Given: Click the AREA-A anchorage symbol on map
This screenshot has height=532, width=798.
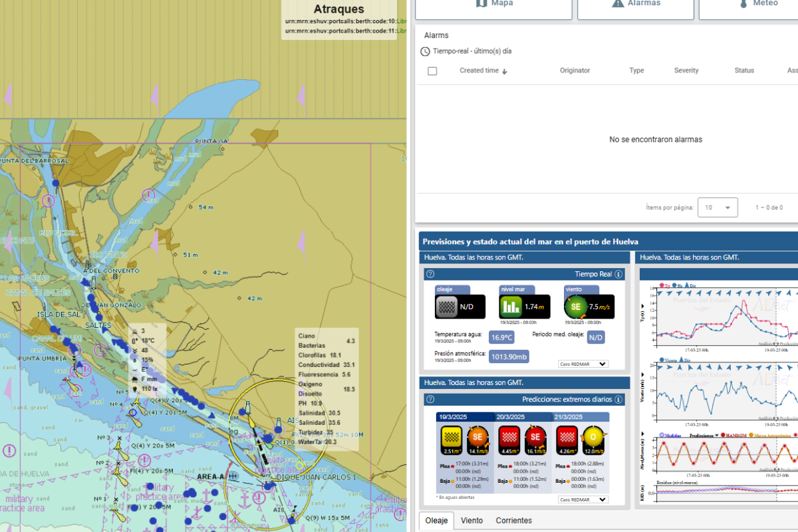Looking at the screenshot, I should click(x=233, y=476).
